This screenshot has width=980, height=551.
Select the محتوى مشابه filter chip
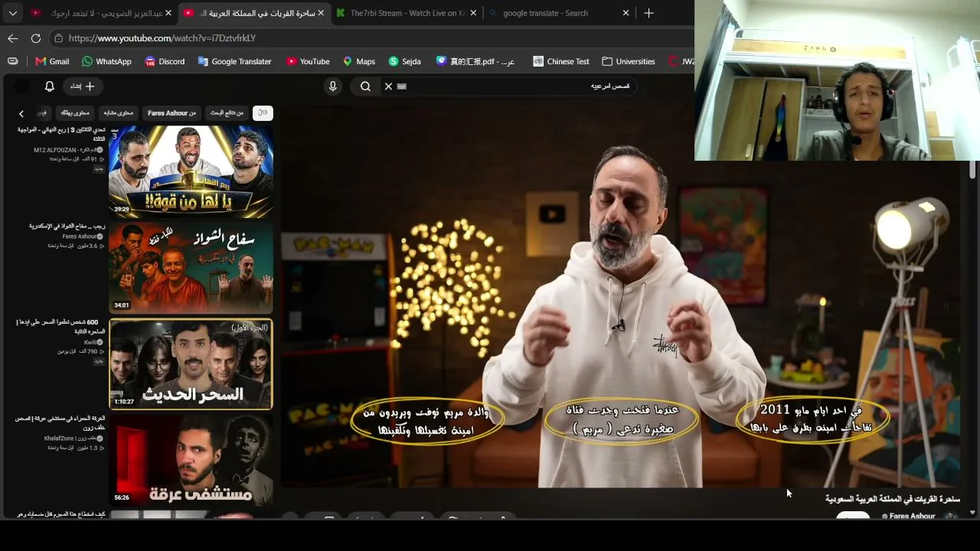[118, 113]
